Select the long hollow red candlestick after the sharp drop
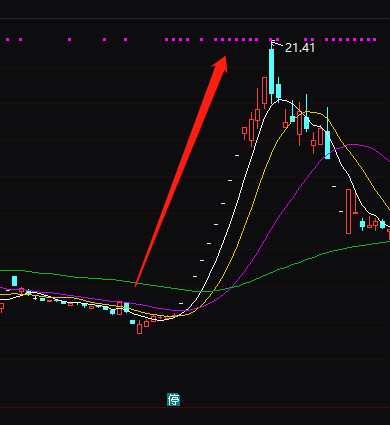The width and height of the screenshot is (390, 425). (349, 211)
